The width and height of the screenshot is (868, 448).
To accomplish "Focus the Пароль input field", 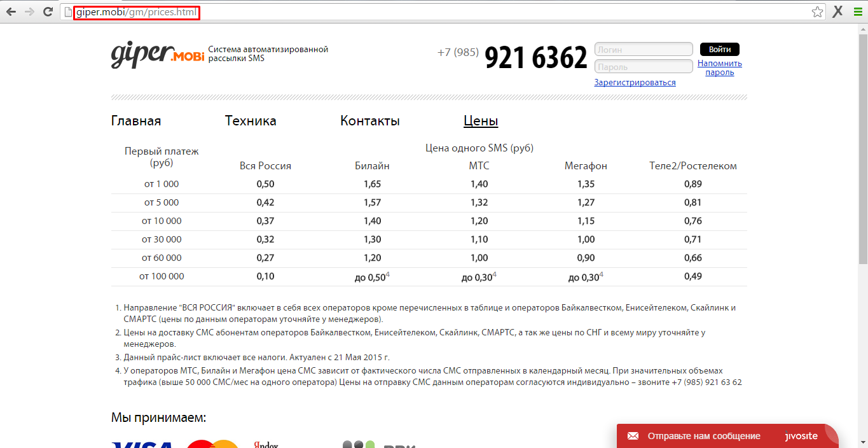I will tap(644, 67).
